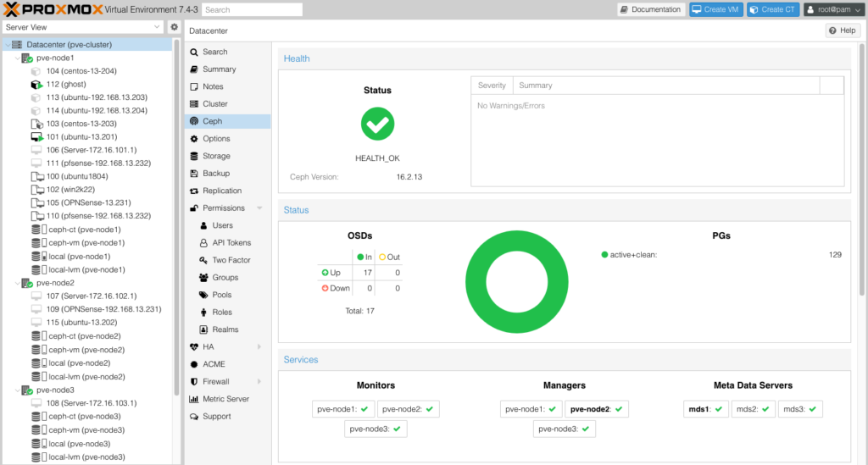This screenshot has height=465, width=868.
Task: Click the Options gear icon
Action: [x=194, y=139]
